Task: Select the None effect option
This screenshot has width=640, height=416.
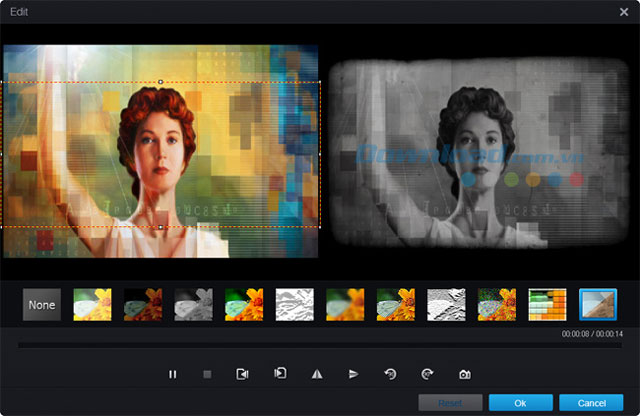Action: click(x=42, y=304)
